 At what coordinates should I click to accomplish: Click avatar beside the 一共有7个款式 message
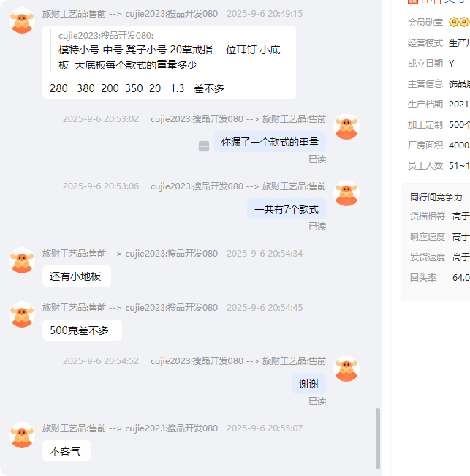point(346,193)
